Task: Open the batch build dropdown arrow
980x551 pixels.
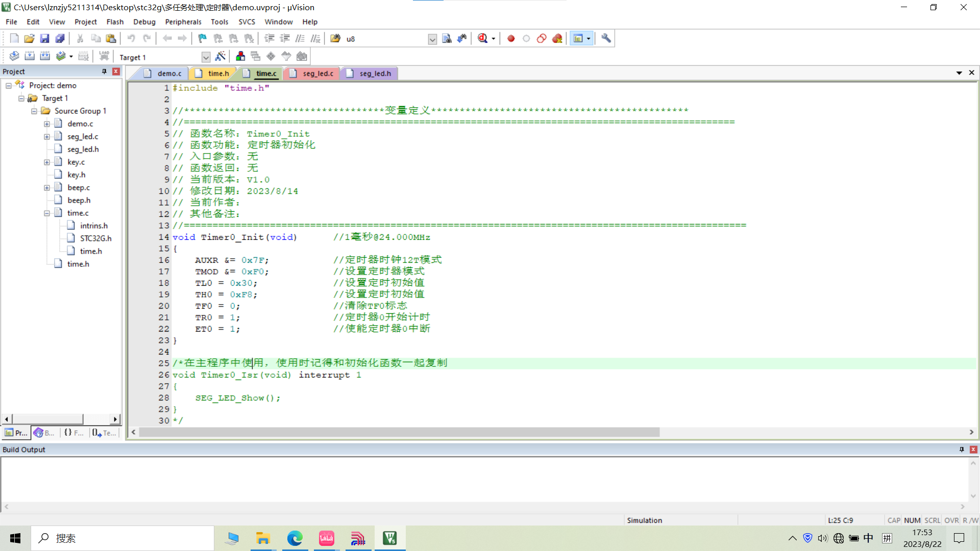Action: [x=71, y=57]
